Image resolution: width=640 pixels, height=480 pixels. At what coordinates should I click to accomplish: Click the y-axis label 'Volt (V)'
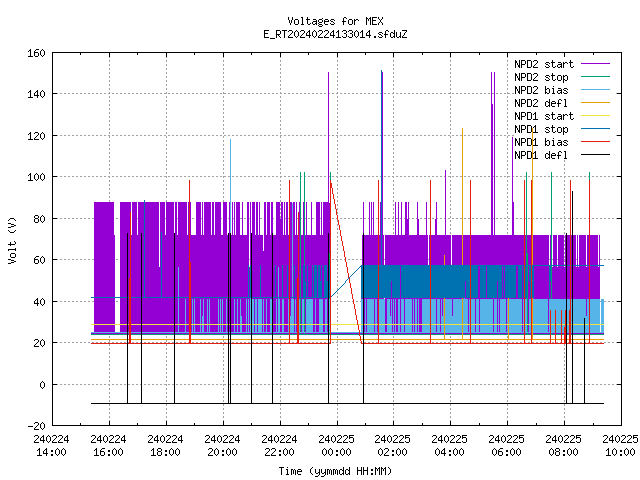click(x=13, y=240)
